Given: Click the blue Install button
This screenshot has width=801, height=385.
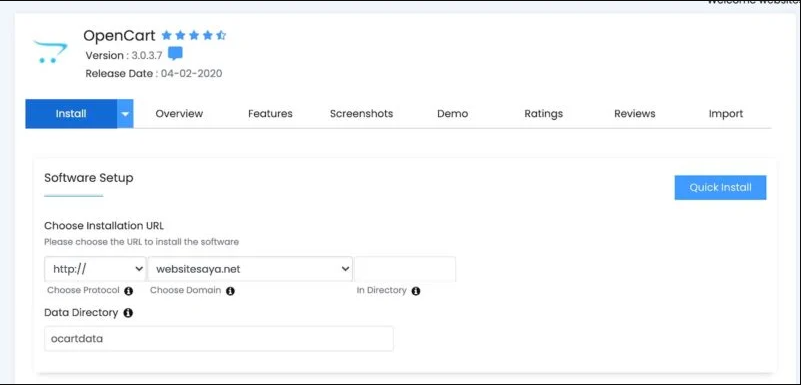Looking at the screenshot, I should pos(71,113).
